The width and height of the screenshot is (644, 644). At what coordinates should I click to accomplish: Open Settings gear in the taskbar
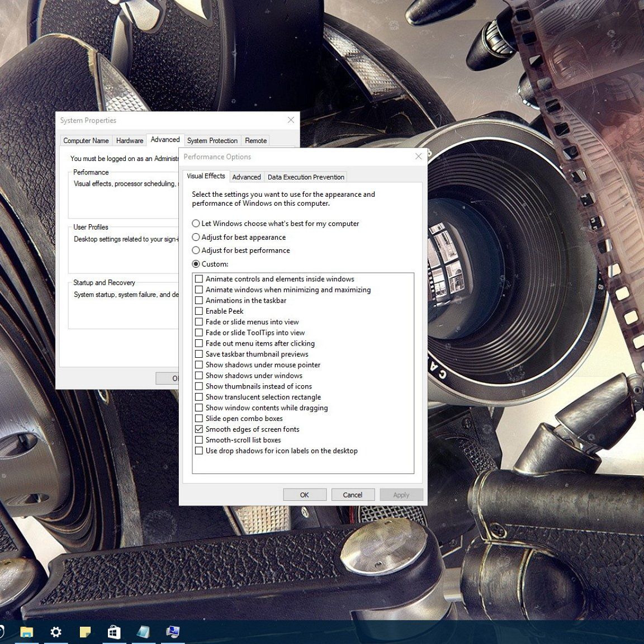pos(56,632)
